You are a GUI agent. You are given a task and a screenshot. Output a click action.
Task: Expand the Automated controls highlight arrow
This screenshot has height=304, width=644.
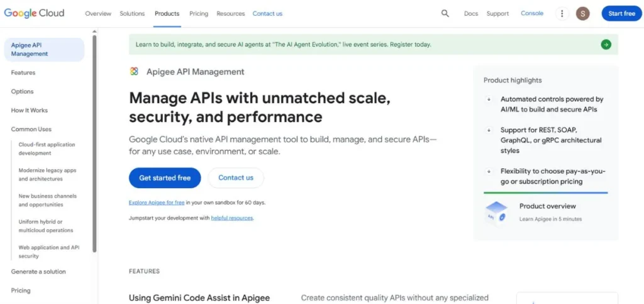pyautogui.click(x=489, y=99)
